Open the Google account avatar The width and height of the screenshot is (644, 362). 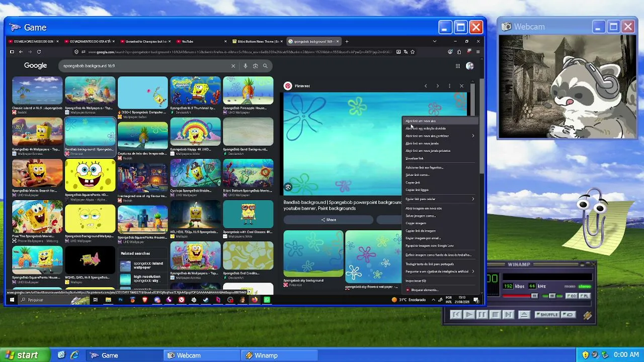click(x=470, y=66)
